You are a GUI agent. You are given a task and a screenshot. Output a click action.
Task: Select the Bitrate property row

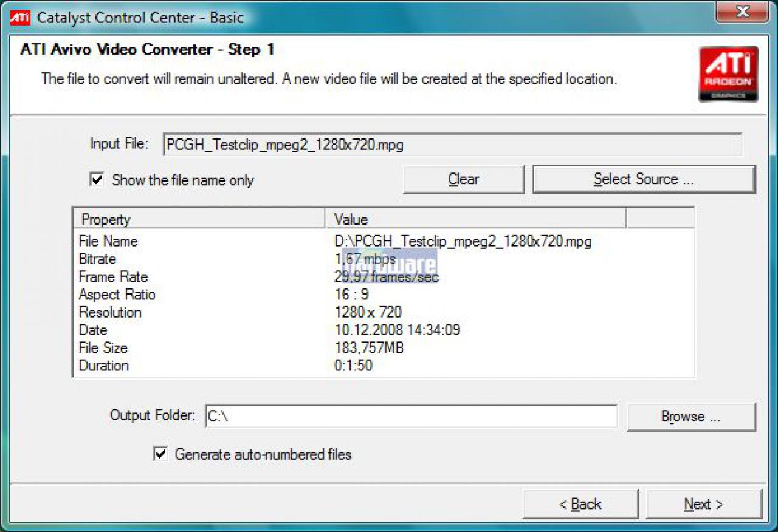pyautogui.click(x=384, y=259)
